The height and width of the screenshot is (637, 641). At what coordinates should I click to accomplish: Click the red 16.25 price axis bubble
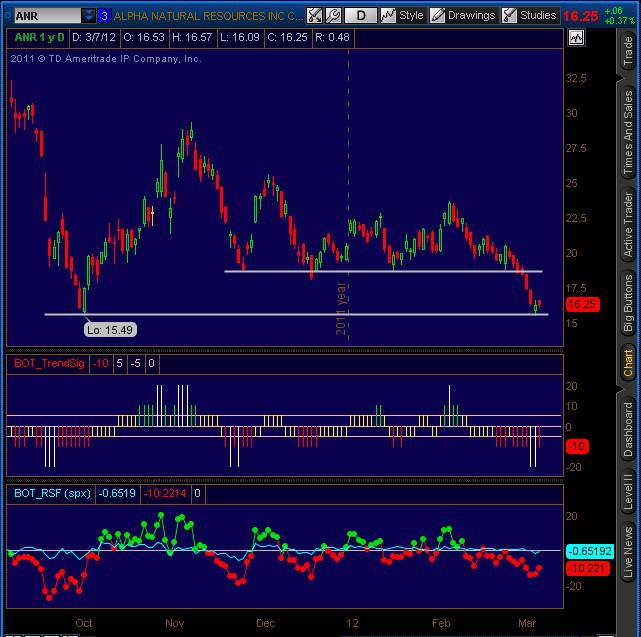tap(583, 304)
